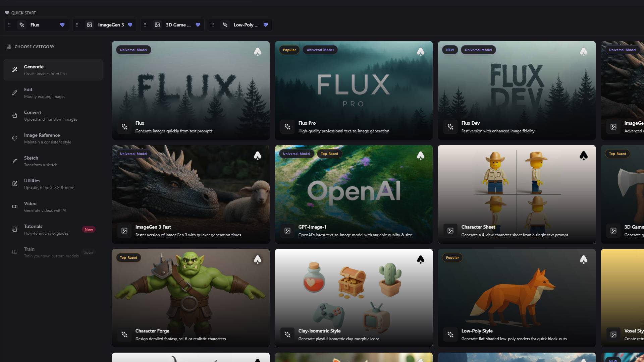Click the Image Reference palette icon

15,138
